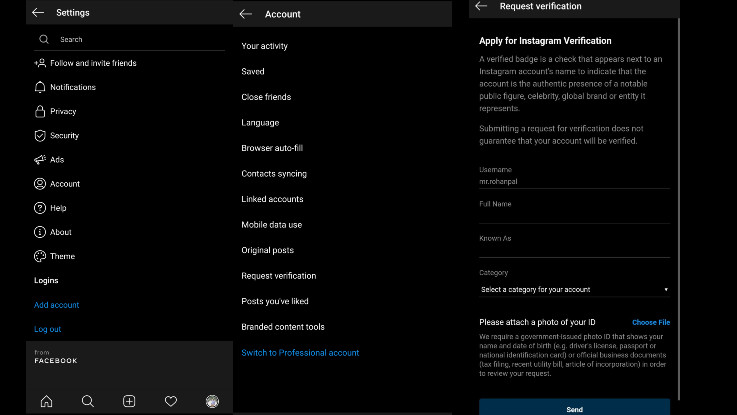
Task: Open Linked accounts
Action: [272, 199]
